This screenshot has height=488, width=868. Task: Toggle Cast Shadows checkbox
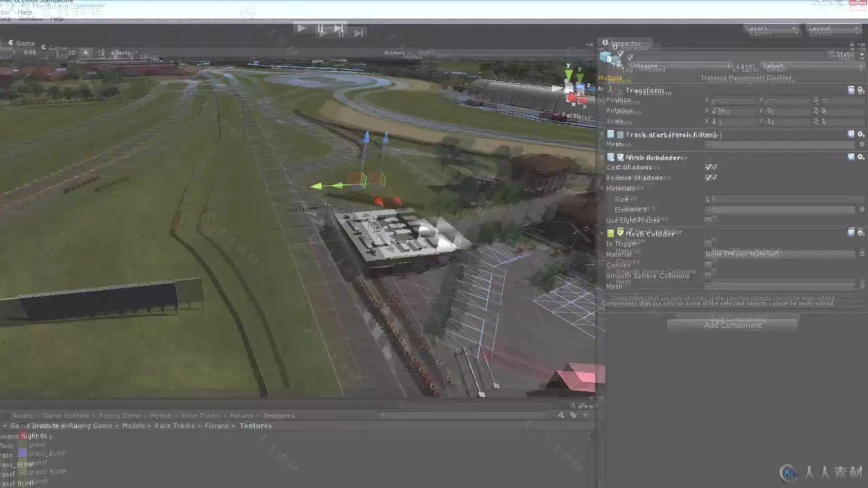point(708,167)
